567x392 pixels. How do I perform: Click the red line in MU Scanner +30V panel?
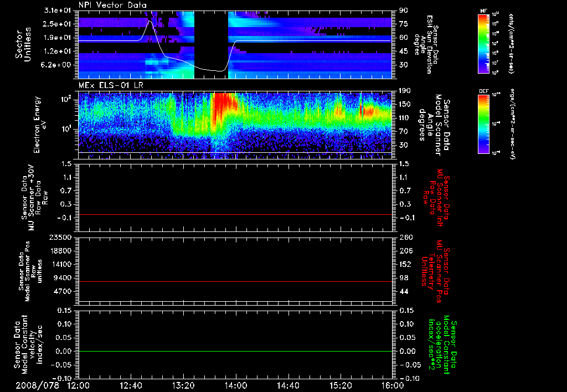point(235,214)
